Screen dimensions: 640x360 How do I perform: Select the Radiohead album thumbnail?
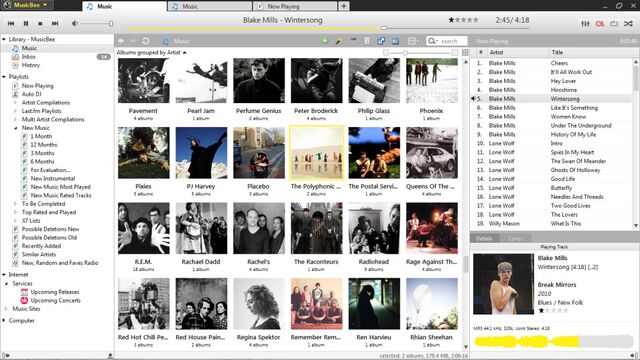tap(374, 228)
